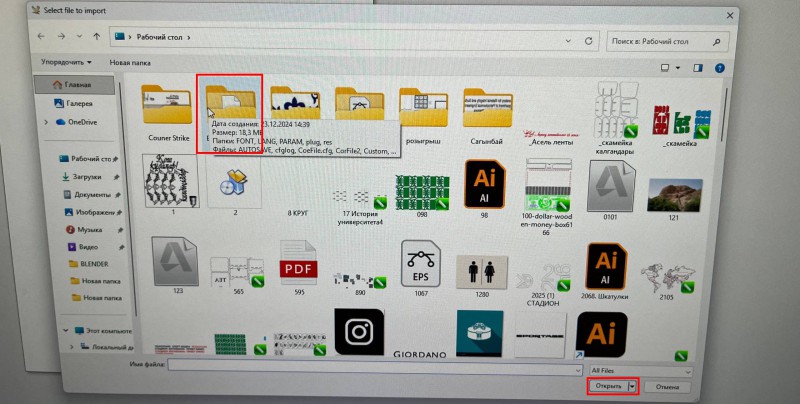
Task: Open the BLENDER folder in sidebar
Action: [89, 264]
